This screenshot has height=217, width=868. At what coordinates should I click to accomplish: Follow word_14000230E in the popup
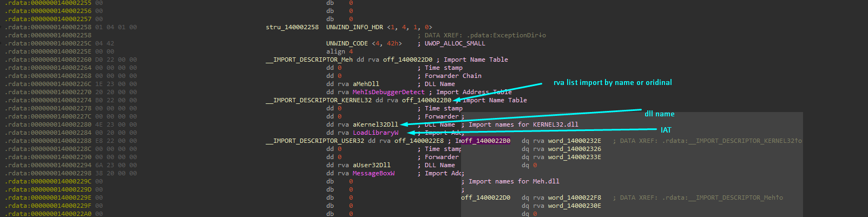point(574,206)
